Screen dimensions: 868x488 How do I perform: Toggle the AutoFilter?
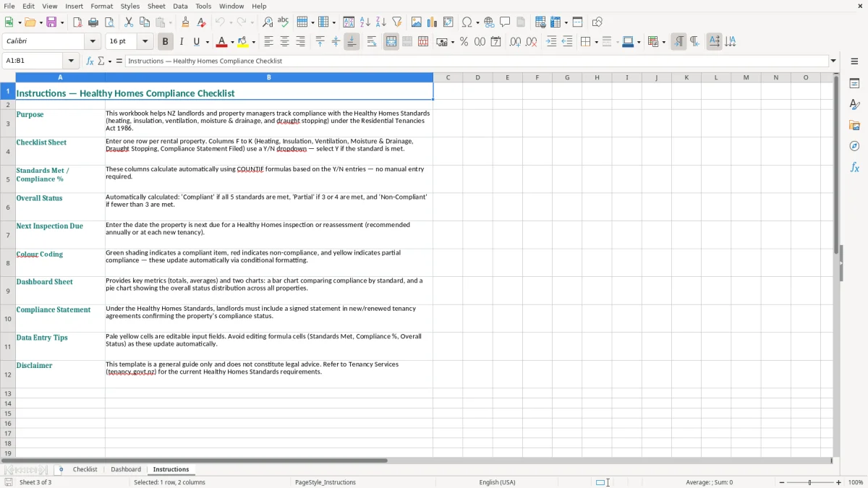click(397, 22)
